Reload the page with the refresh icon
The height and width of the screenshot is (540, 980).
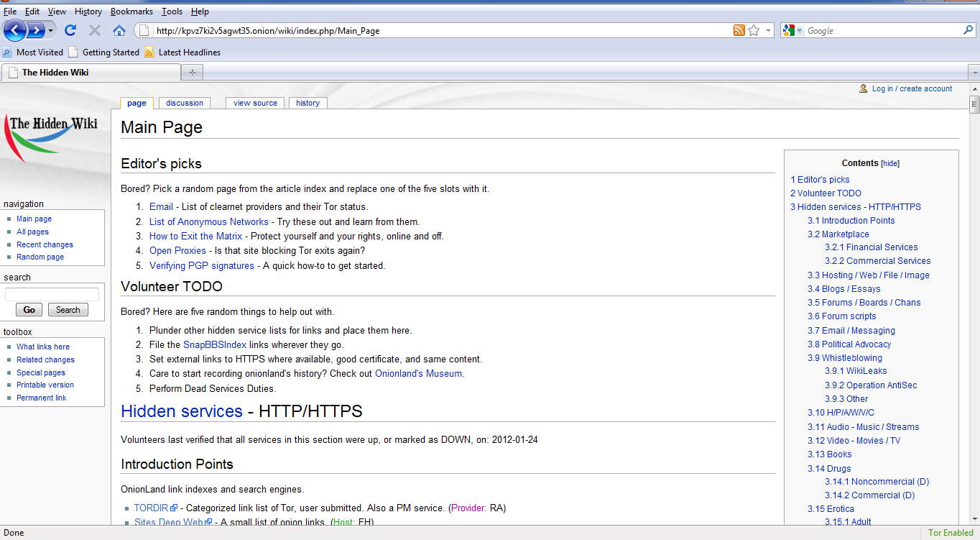point(70,30)
